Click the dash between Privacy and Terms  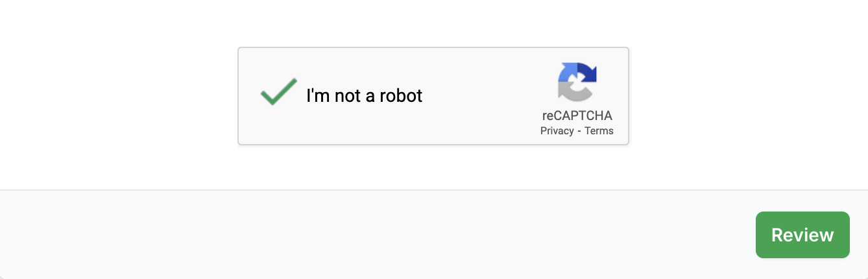click(x=579, y=131)
